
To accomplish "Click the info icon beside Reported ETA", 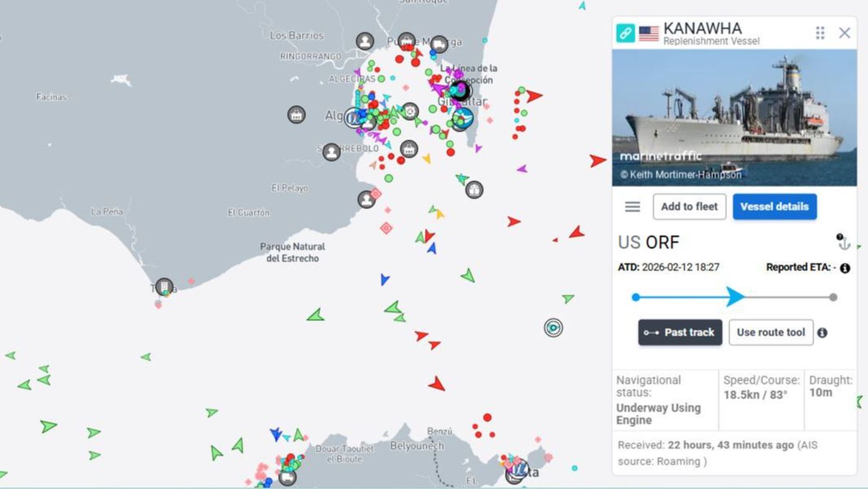I will [x=845, y=267].
